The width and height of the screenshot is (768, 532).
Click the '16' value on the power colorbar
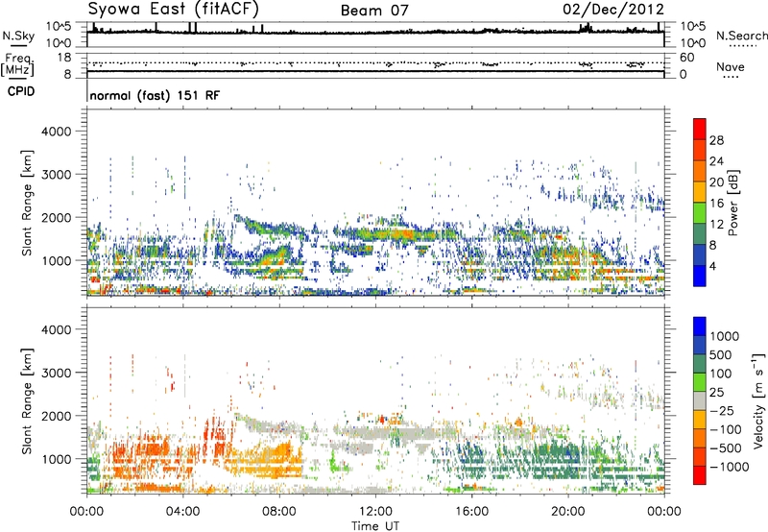pyautogui.click(x=716, y=204)
